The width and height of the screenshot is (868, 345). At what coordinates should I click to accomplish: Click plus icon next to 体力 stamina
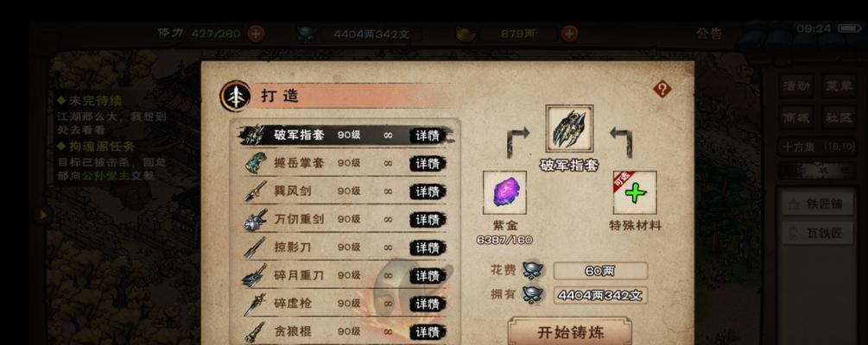[255, 34]
